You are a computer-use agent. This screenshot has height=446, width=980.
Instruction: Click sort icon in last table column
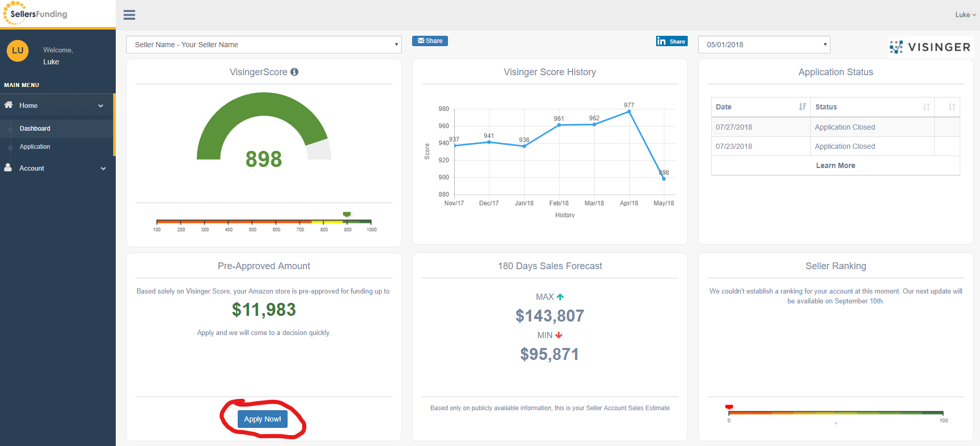pyautogui.click(x=951, y=107)
